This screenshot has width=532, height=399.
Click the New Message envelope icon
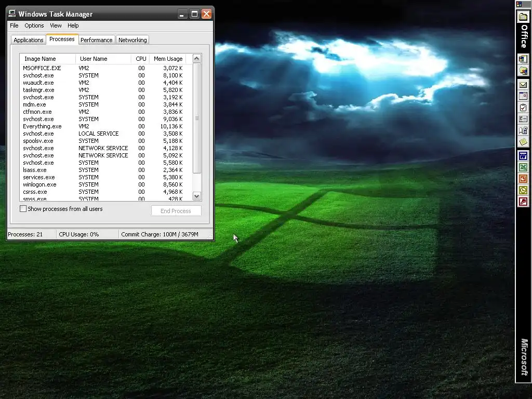(523, 85)
